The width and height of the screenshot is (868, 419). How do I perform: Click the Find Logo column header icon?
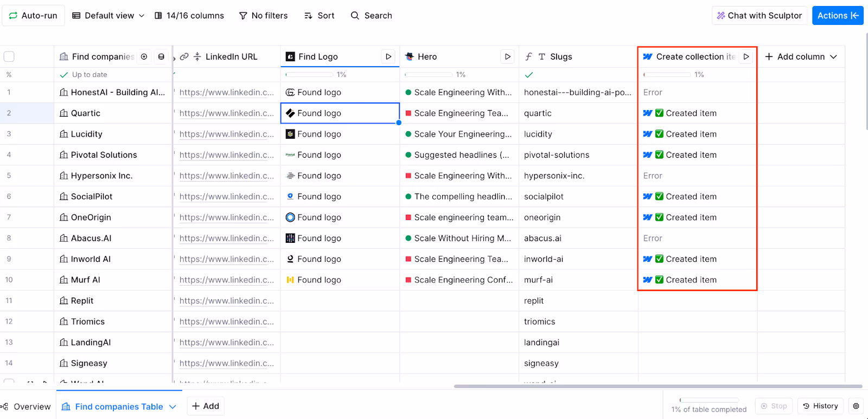(x=290, y=56)
